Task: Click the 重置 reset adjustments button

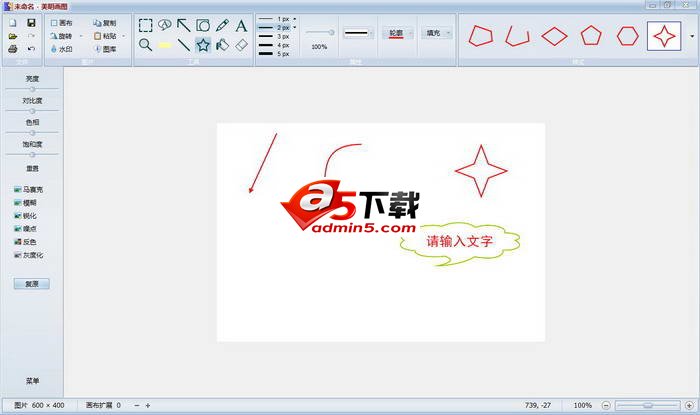Action: [x=32, y=169]
